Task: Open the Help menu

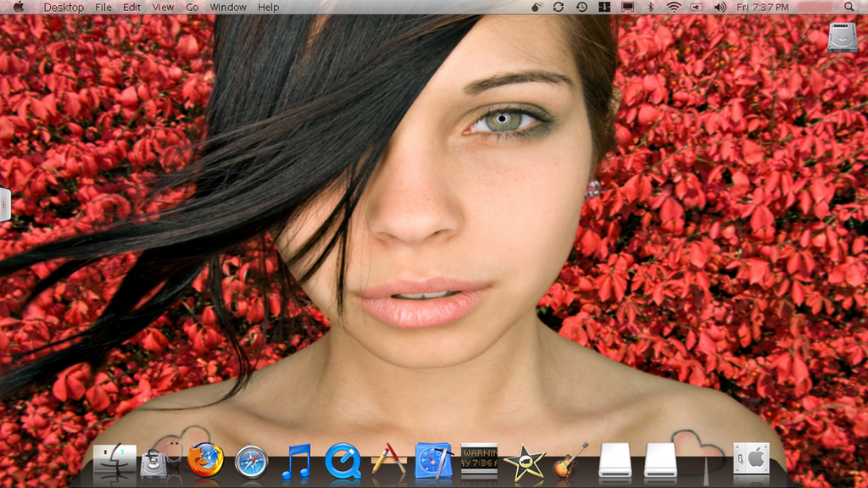Action: (269, 7)
